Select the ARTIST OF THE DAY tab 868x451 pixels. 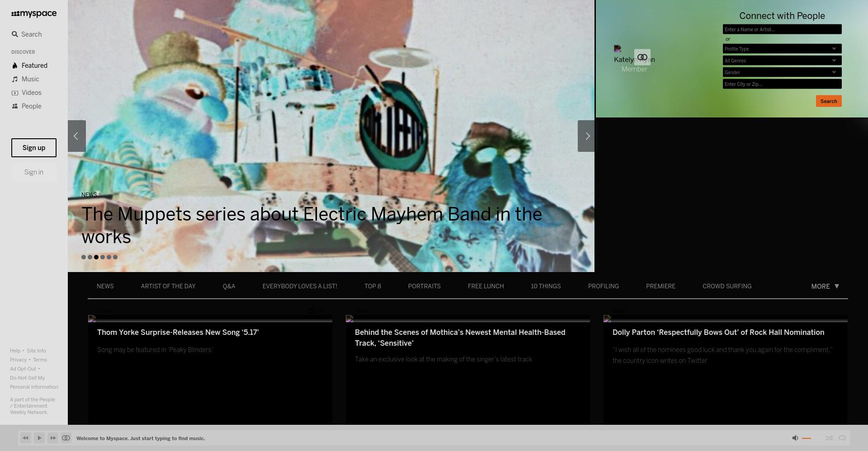coord(168,287)
